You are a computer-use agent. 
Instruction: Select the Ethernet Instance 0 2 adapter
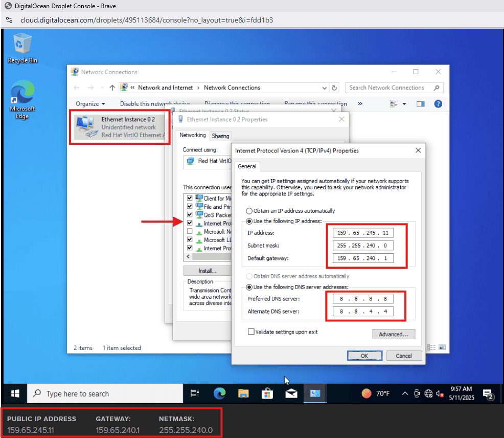(x=120, y=127)
